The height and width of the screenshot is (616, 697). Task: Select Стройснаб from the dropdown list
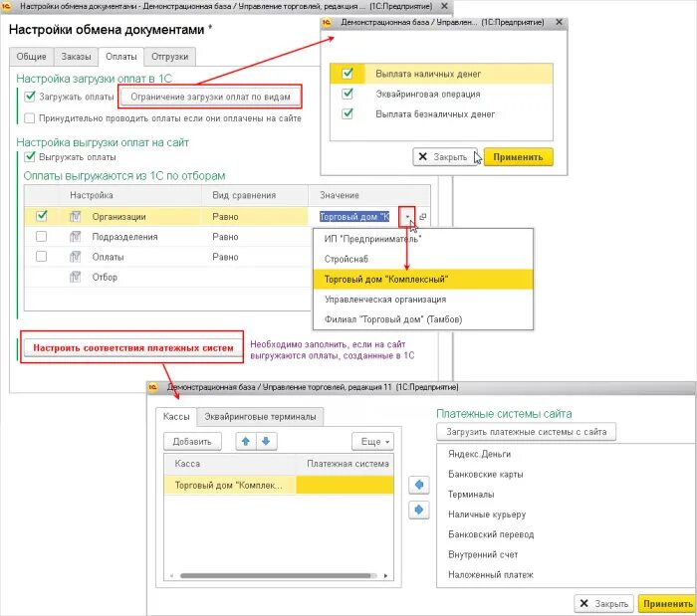point(423,259)
